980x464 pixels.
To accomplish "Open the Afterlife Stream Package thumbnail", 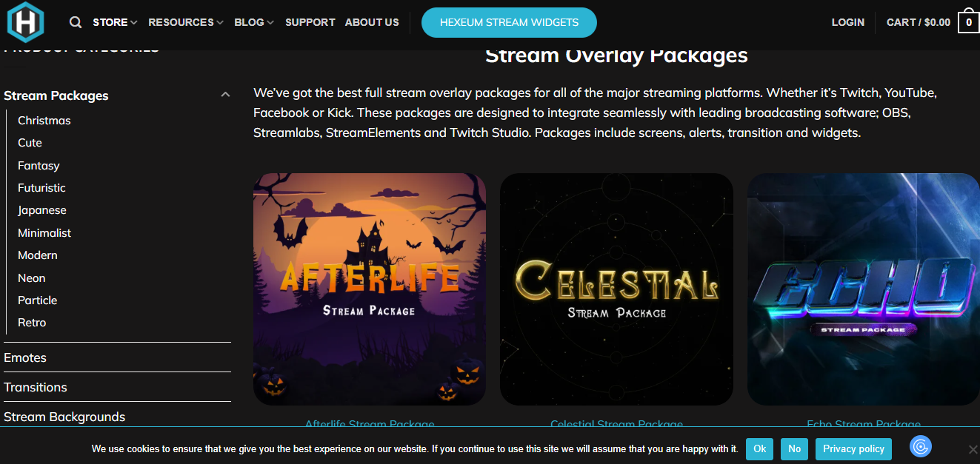I will 370,289.
